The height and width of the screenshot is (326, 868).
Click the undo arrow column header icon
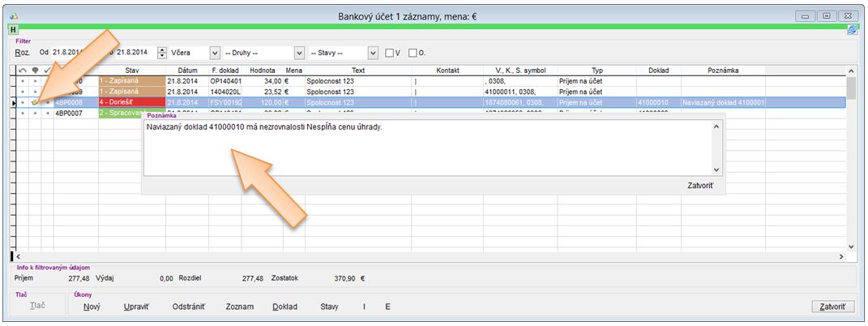coord(23,71)
